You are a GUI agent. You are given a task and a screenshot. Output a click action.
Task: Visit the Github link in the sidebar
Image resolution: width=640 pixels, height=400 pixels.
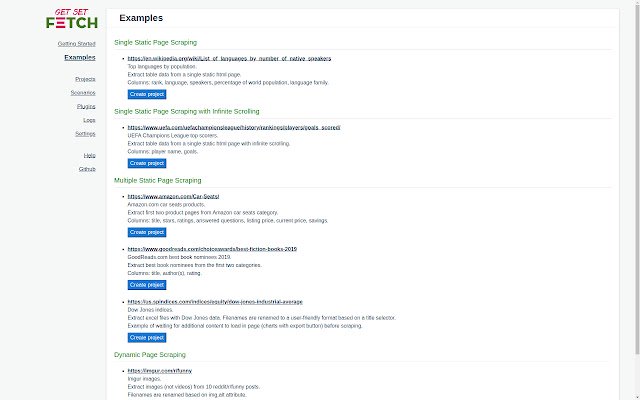coord(87,169)
